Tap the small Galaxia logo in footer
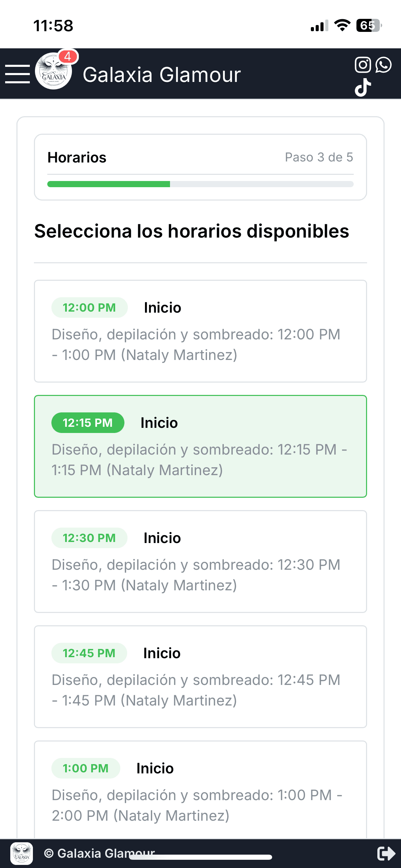Screen dimensions: 401x868 [x=22, y=853]
